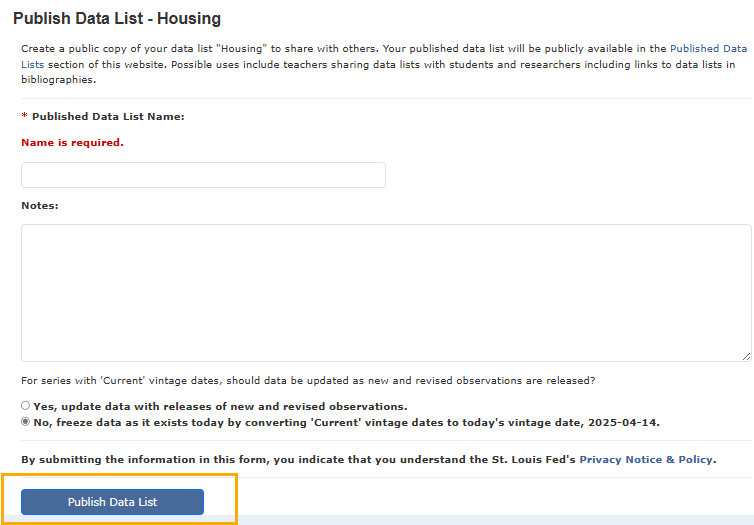Viewport: 754px width, 525px height.
Task: Select 'No, freeze data' radio option
Action: [25, 422]
